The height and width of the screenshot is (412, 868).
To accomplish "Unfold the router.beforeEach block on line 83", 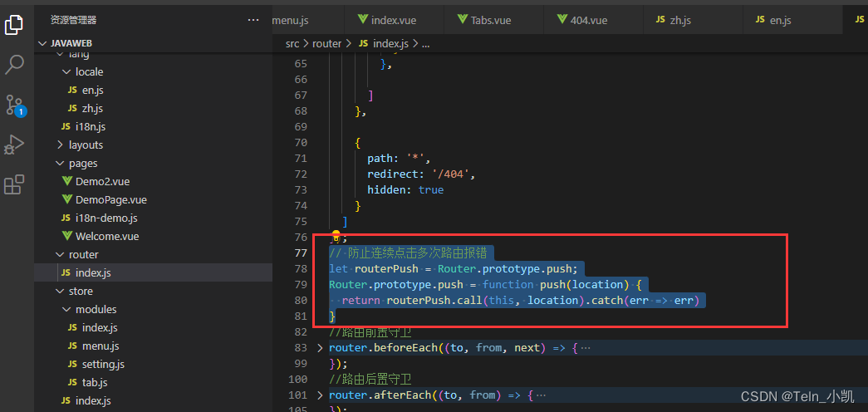I will pos(320,348).
